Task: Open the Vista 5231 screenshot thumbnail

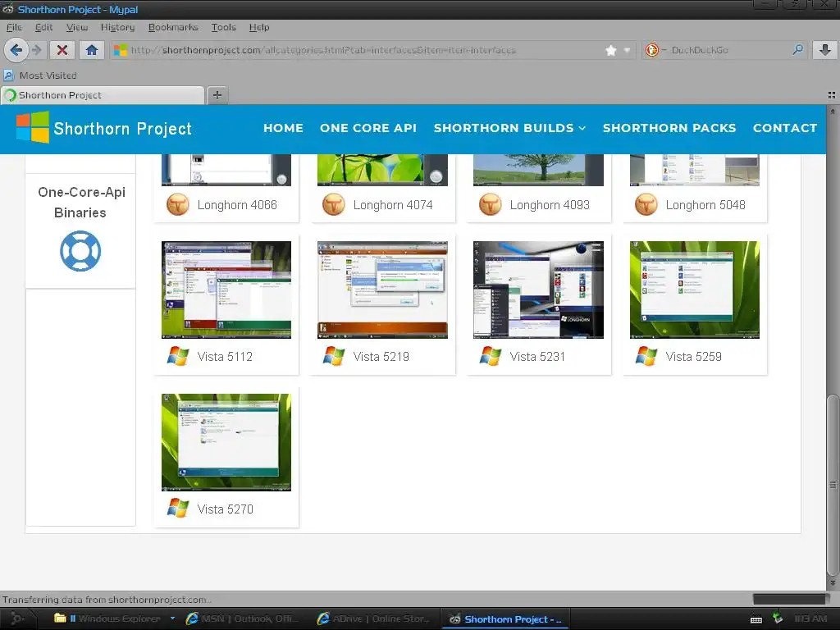Action: click(x=538, y=290)
